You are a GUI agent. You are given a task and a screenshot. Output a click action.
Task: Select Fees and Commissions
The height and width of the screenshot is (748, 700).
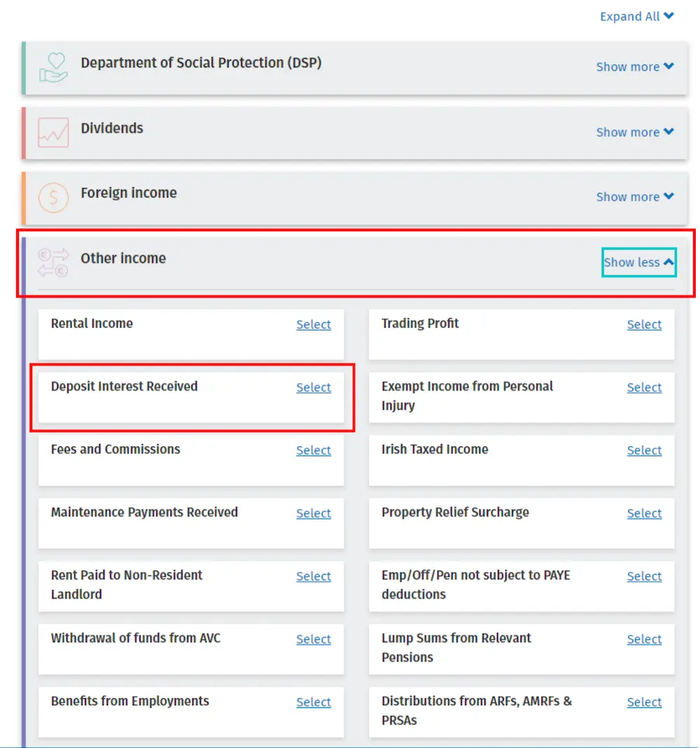pos(313,450)
